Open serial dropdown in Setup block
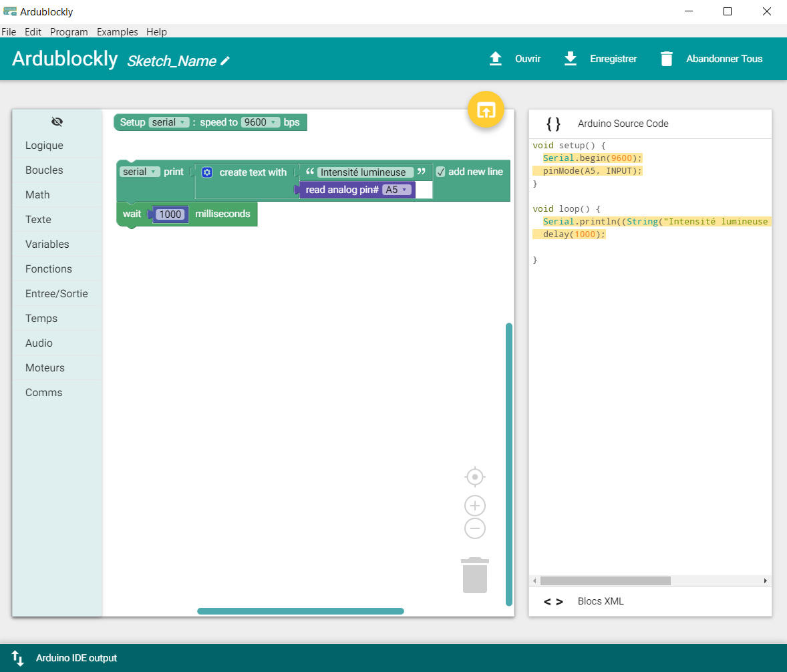 [x=168, y=122]
